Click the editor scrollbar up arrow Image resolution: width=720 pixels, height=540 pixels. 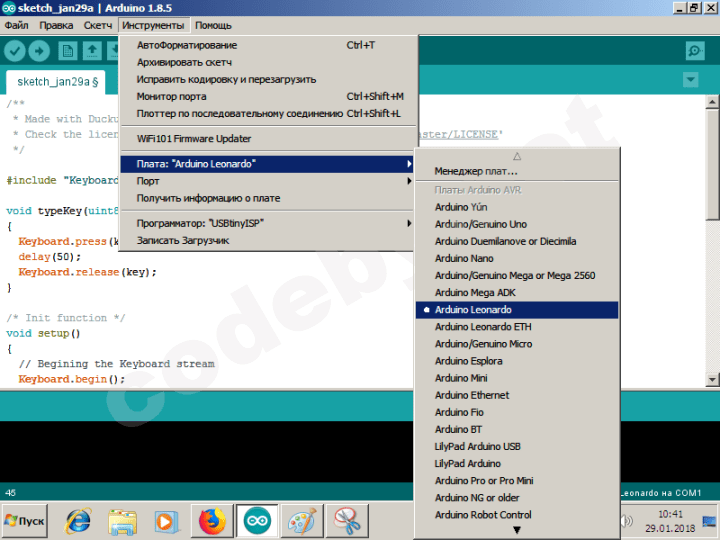point(712,101)
